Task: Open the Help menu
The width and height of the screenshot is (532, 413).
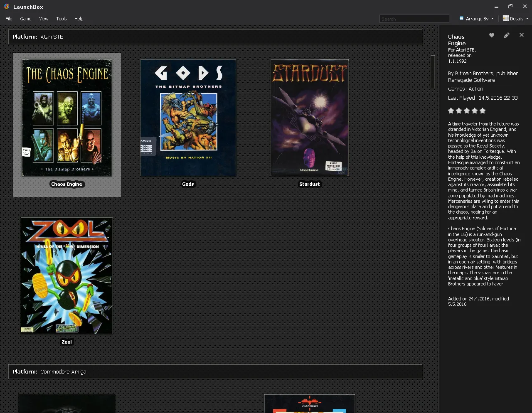Action: coord(79,19)
